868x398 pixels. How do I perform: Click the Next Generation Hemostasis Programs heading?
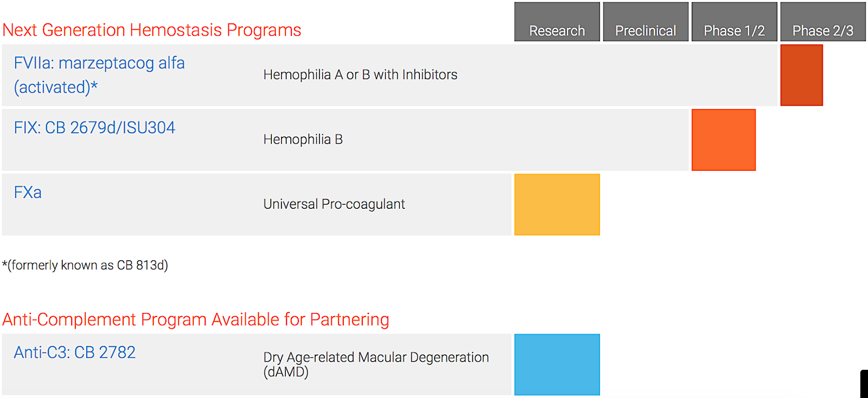tap(152, 30)
